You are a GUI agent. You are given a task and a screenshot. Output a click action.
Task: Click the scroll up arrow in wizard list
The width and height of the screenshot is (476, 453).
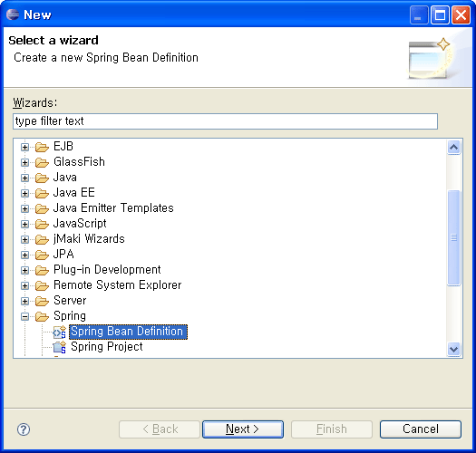(454, 148)
